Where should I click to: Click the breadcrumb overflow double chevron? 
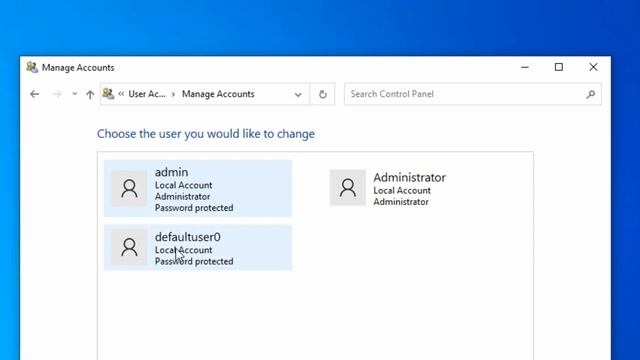click(x=121, y=94)
